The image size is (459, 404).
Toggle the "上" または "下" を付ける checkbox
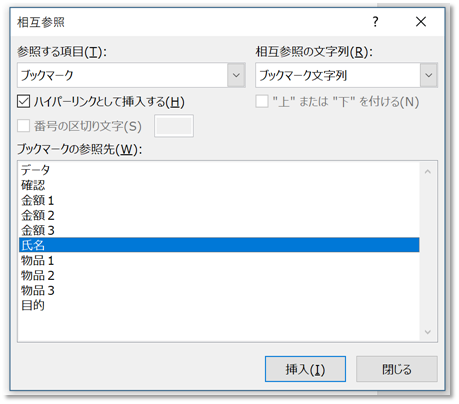[x=262, y=102]
